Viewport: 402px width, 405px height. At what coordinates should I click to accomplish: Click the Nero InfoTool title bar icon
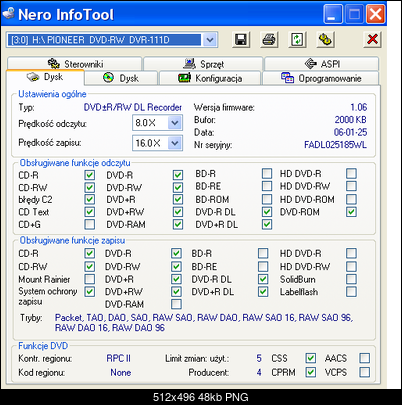tap(9, 14)
